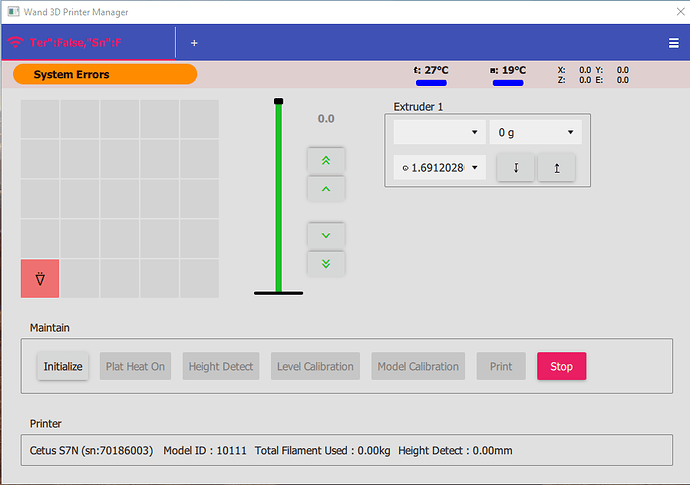Open the empty material type dropdown
Screen dimensions: 690x485
click(440, 132)
